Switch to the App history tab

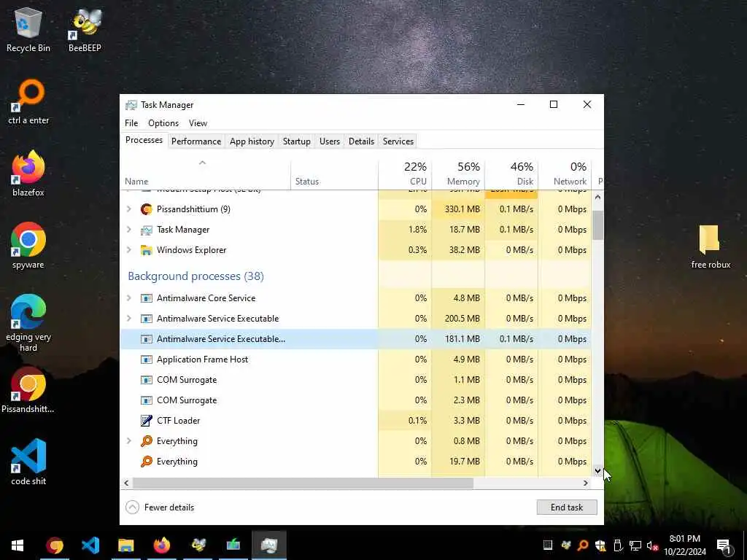click(x=252, y=141)
